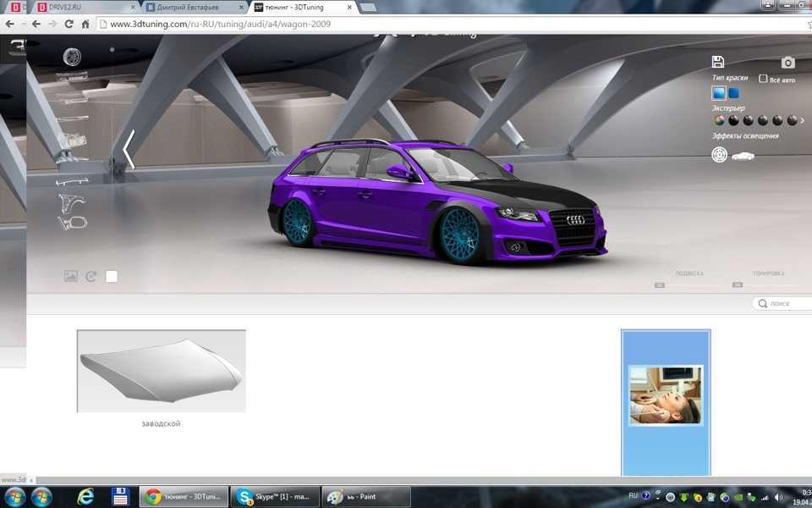Image resolution: width=812 pixels, height=508 pixels.
Task: Click the floppy disk icon in taskbar
Action: (120, 497)
